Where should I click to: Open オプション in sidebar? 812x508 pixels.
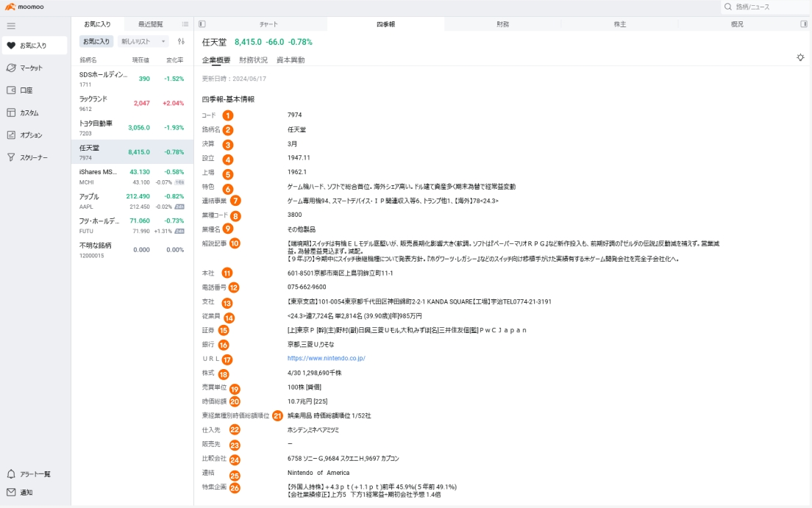[35, 135]
